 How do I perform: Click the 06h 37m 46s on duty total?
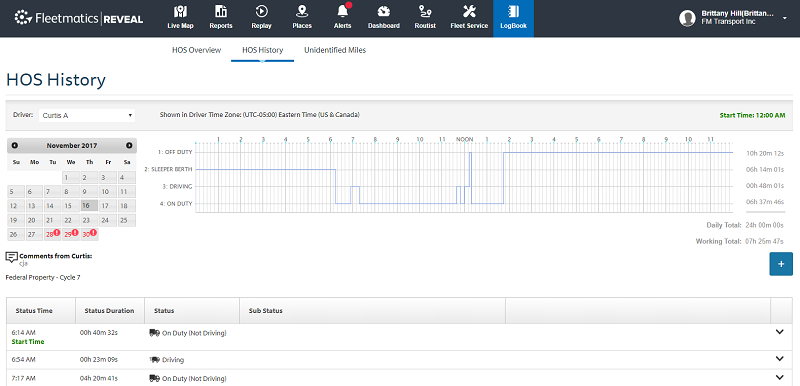point(764,202)
